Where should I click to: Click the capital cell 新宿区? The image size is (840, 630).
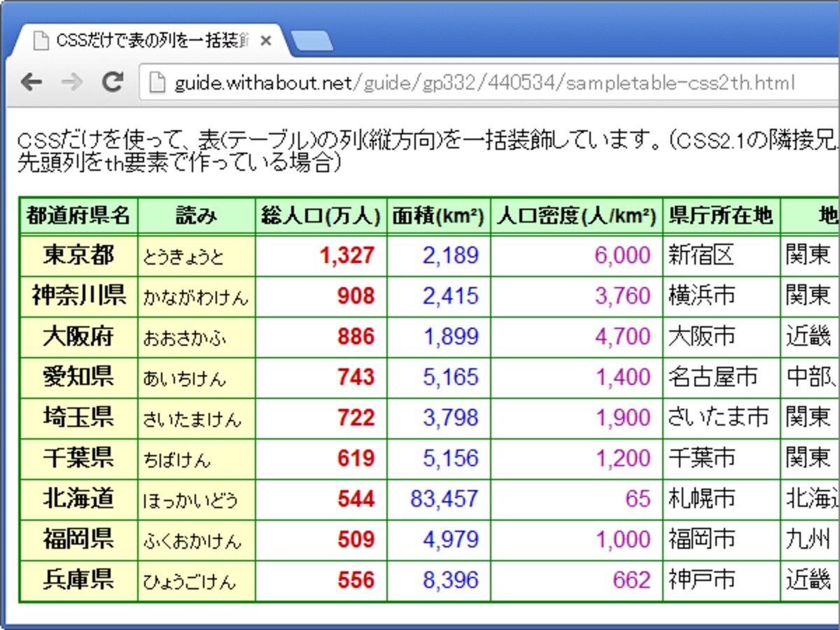[x=722, y=255]
